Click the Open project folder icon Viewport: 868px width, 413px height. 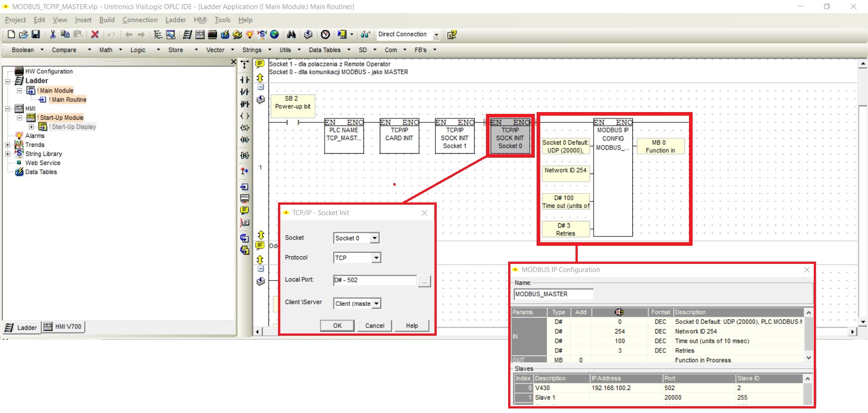pyautogui.click(x=24, y=34)
